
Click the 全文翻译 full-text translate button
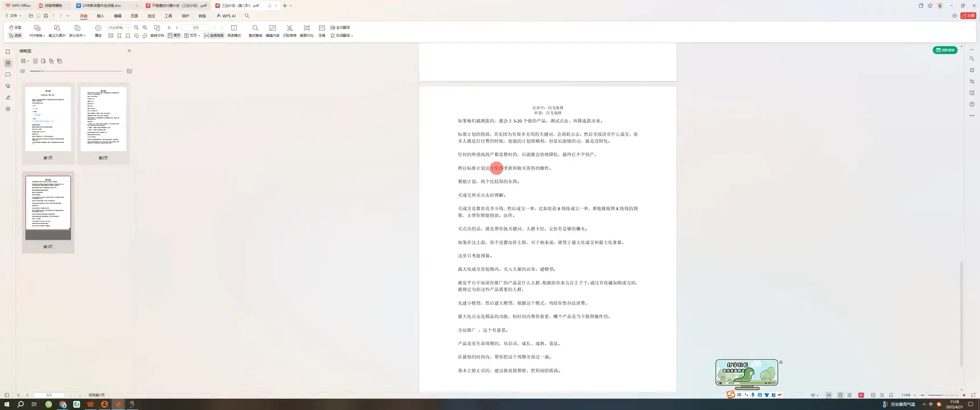tap(340, 27)
